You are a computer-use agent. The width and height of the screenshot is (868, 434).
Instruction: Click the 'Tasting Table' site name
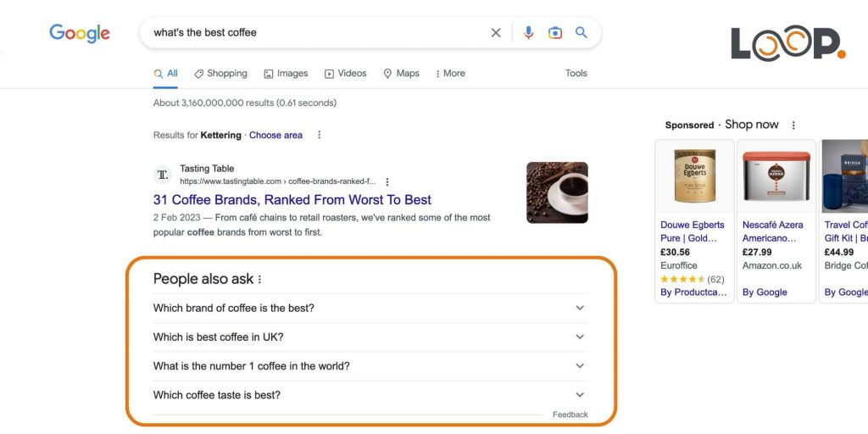tap(207, 169)
